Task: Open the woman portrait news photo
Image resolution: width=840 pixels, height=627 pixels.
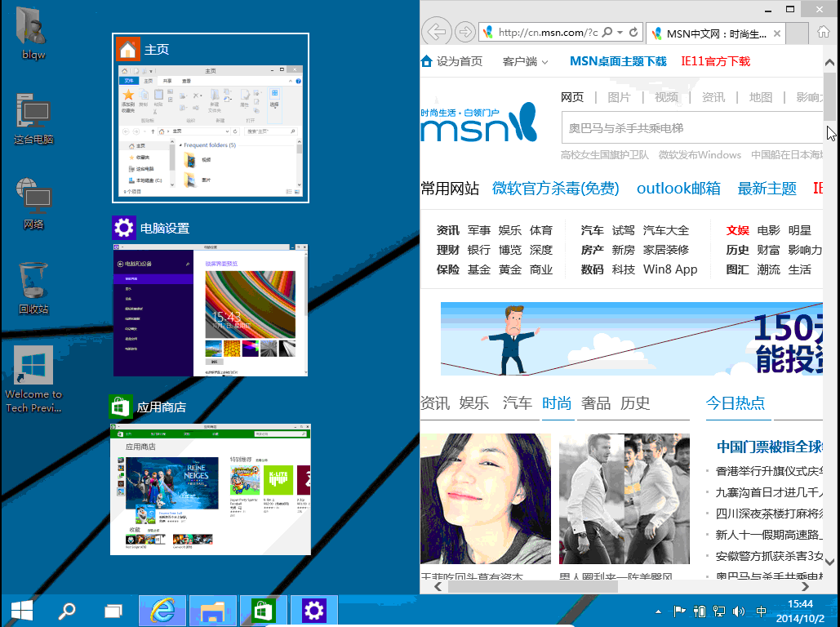Action: (486, 498)
